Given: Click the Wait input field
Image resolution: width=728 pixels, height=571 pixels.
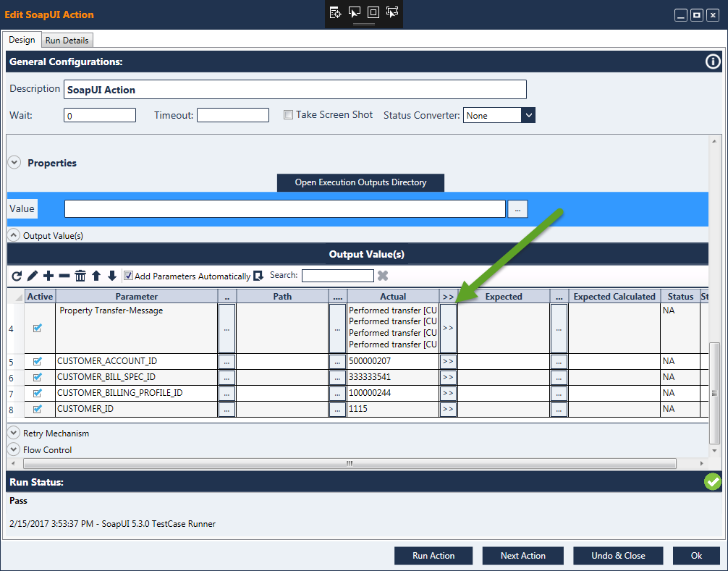Looking at the screenshot, I should [100, 115].
